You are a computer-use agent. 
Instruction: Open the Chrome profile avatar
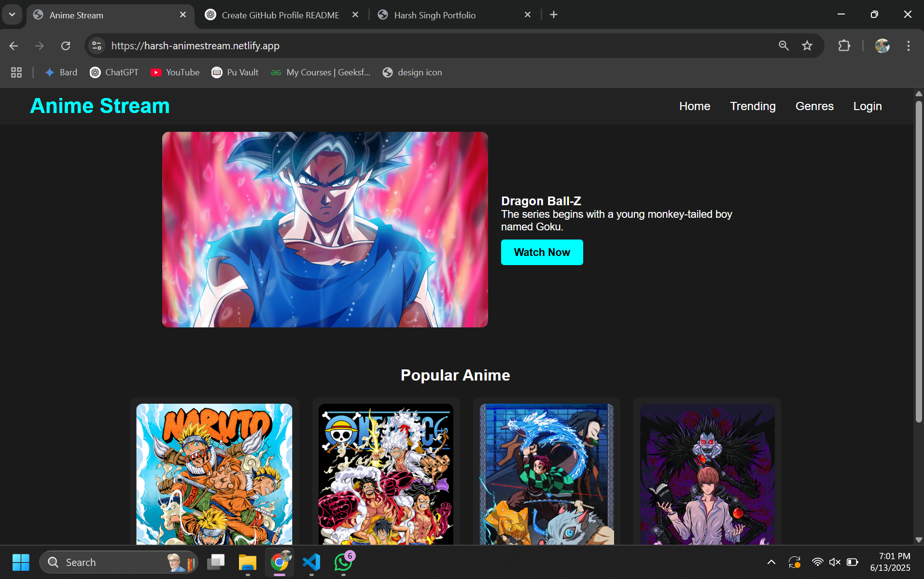[x=882, y=46]
